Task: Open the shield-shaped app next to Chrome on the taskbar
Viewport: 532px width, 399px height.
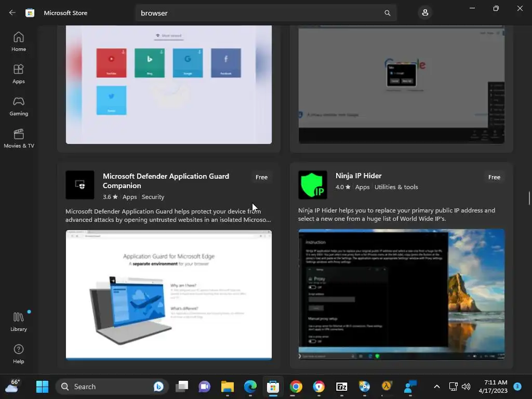Action: coord(318,387)
